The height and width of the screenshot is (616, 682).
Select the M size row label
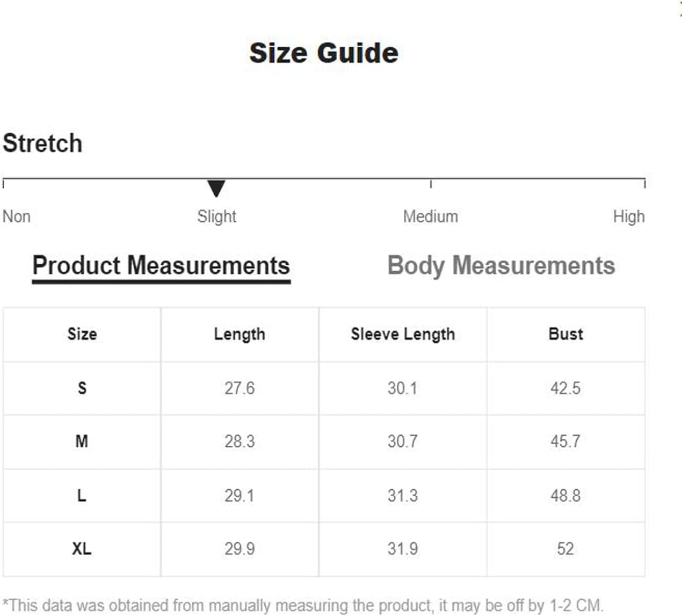point(82,441)
